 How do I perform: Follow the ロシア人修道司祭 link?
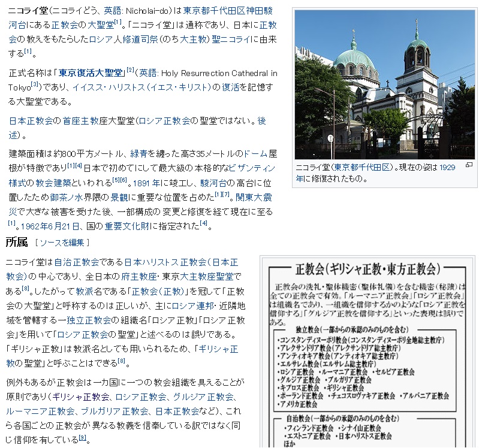pos(123,40)
